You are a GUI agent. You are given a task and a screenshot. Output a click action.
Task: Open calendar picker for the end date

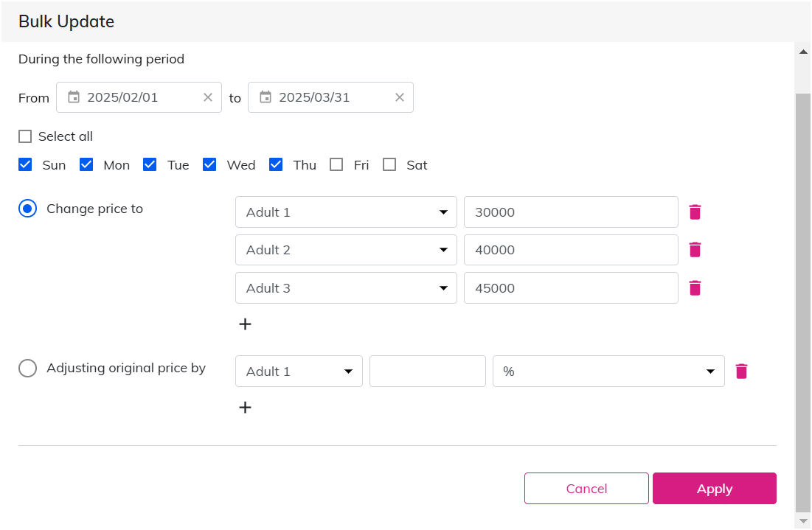click(266, 97)
